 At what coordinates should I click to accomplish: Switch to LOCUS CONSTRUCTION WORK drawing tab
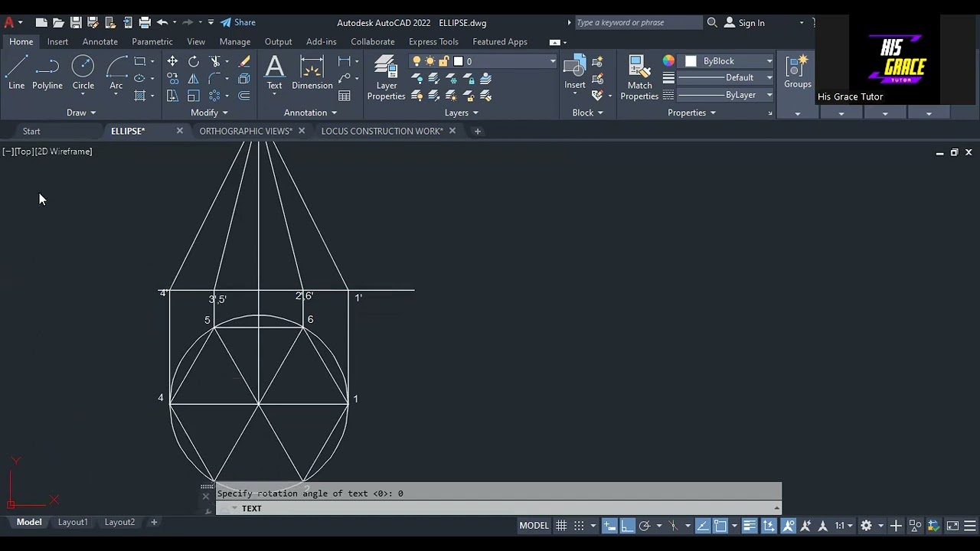(382, 131)
